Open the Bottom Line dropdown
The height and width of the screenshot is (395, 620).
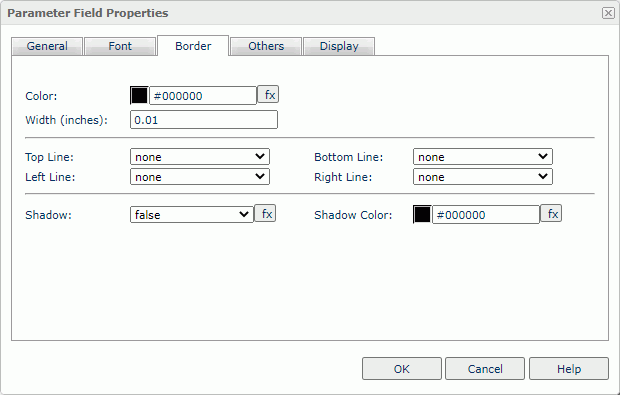pyautogui.click(x=483, y=157)
